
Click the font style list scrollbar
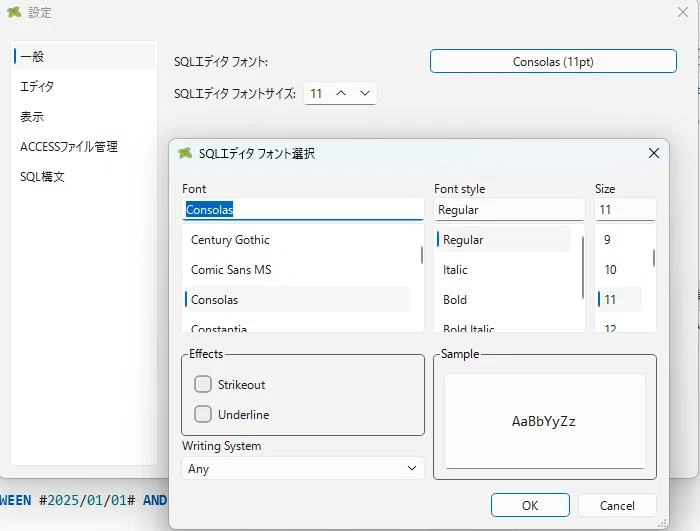(583, 267)
